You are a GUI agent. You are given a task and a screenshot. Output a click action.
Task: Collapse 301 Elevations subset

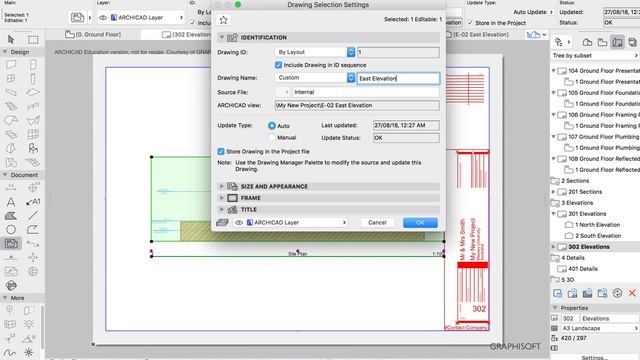coord(553,213)
